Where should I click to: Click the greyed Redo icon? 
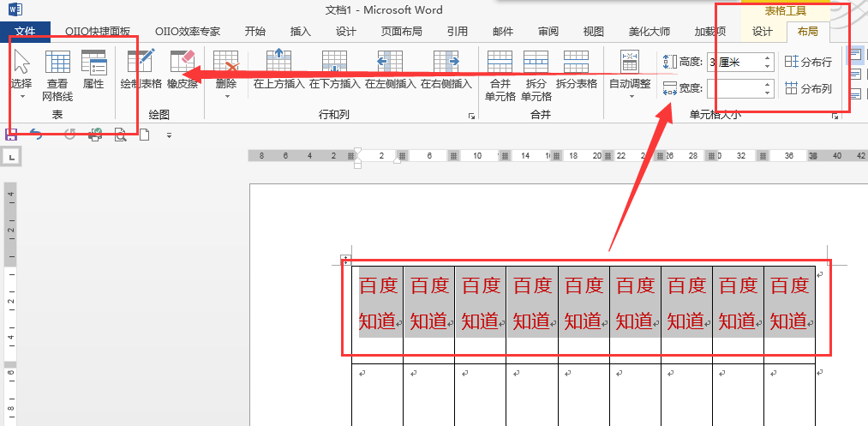coord(69,134)
